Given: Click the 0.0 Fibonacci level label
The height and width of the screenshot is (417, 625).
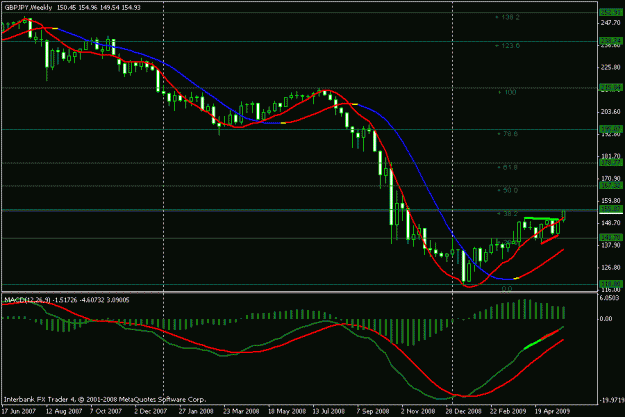Looking at the screenshot, I should (x=507, y=289).
